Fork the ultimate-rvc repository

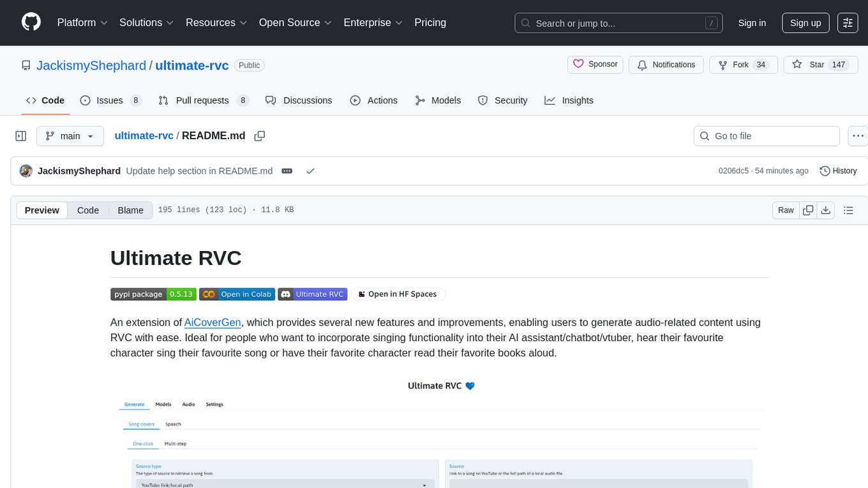coord(744,65)
